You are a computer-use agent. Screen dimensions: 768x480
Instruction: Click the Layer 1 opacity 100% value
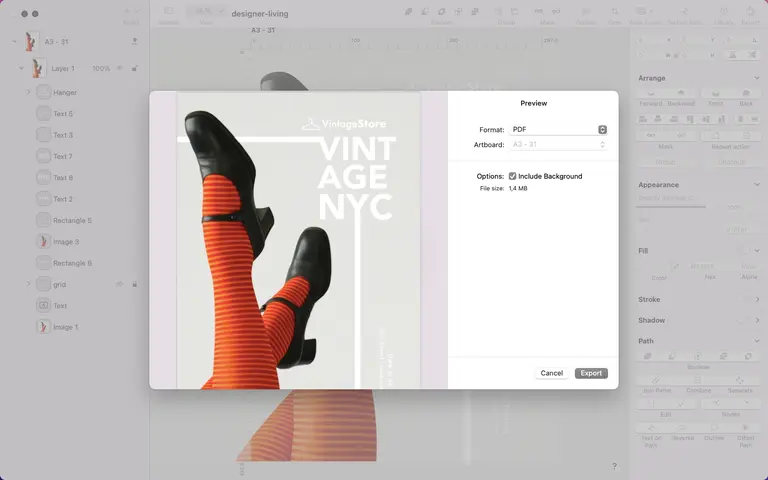coord(101,69)
